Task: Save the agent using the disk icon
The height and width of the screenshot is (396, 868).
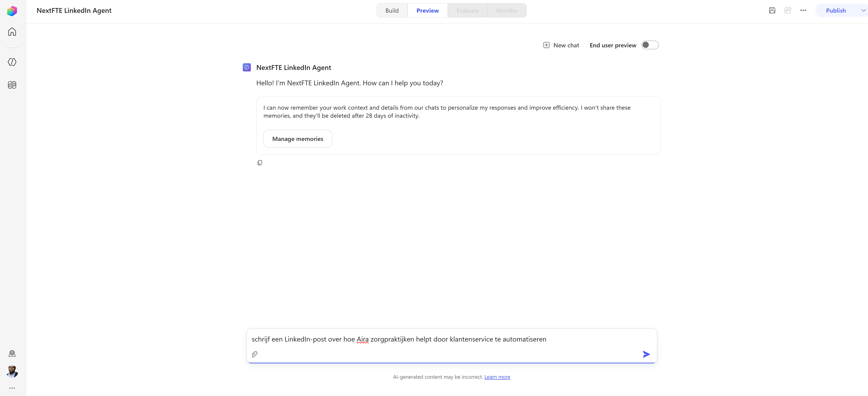Action: click(772, 10)
